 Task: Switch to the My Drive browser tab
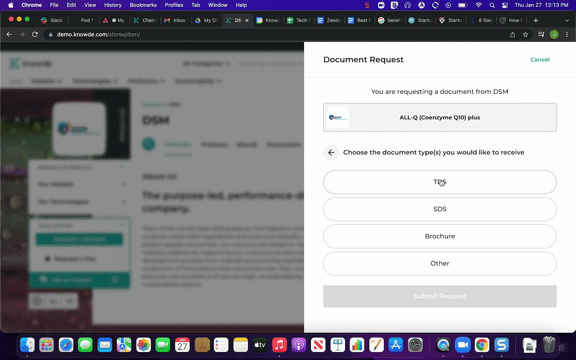[206, 20]
